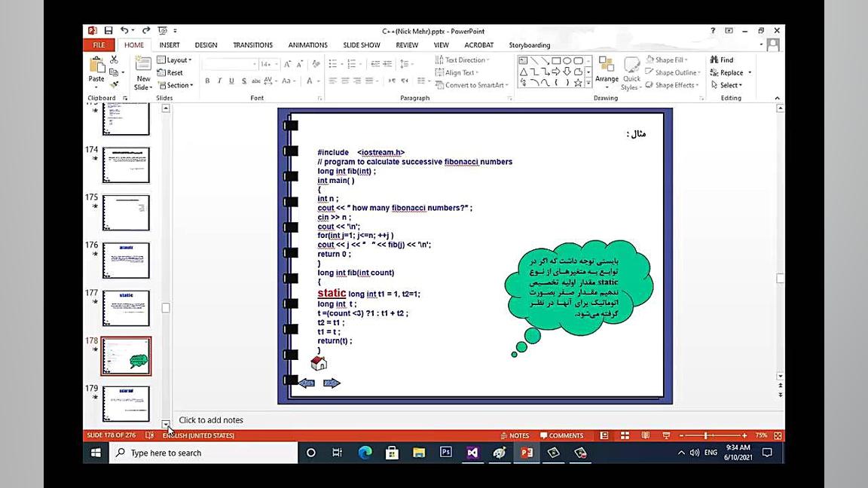The width and height of the screenshot is (868, 488).
Task: Click the back arrow action button on slide
Action: [307, 383]
